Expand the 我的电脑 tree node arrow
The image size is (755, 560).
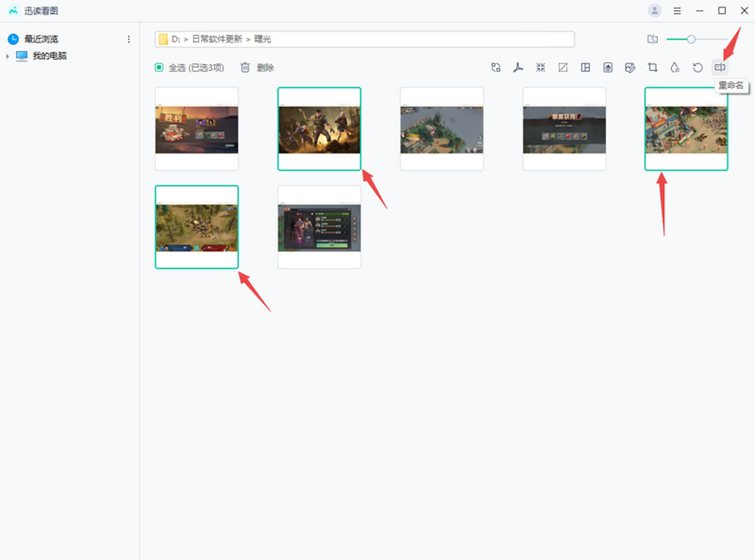8,56
